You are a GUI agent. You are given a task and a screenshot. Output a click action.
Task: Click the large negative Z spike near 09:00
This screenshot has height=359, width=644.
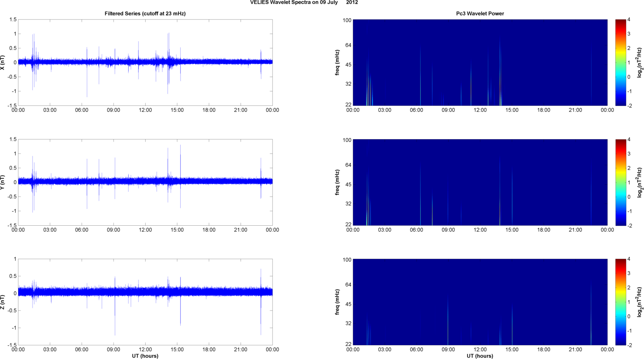[x=115, y=325]
